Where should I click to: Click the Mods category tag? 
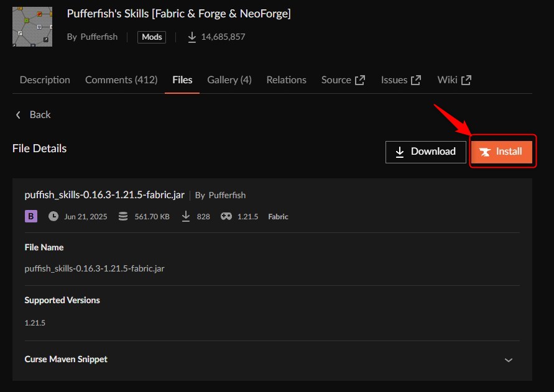coord(152,37)
